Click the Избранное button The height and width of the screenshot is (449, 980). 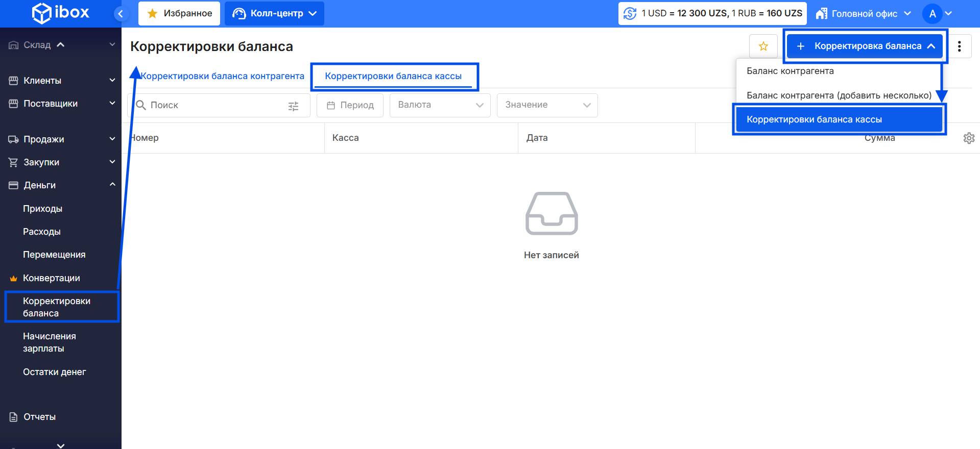click(x=179, y=14)
